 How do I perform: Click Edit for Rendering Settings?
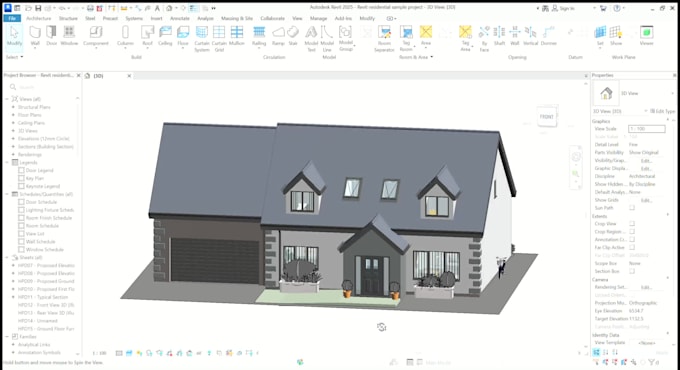pyautogui.click(x=646, y=287)
